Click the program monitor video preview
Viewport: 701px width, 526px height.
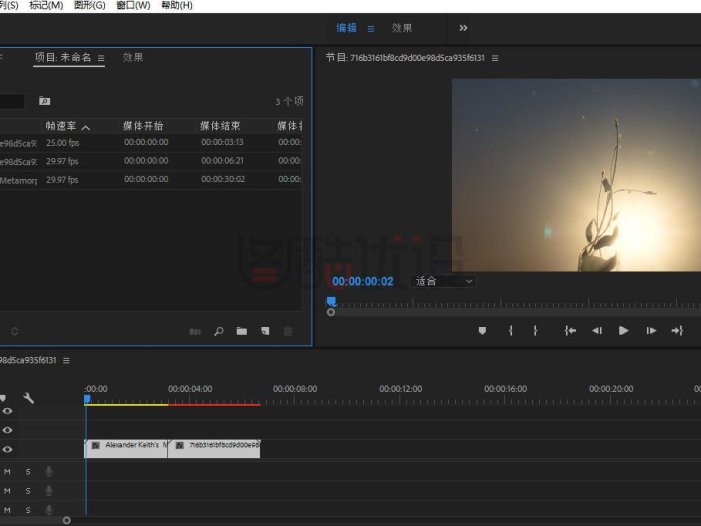click(576, 175)
